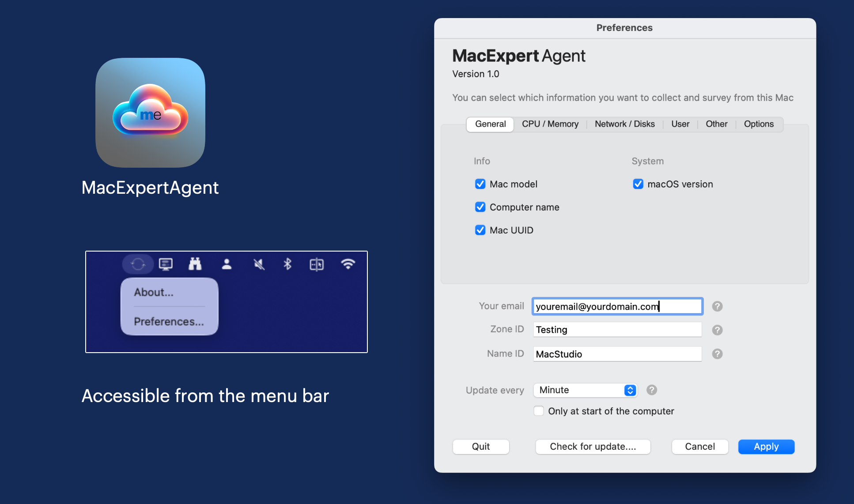Click the binoculars icon in menu bar
The image size is (854, 504).
click(x=195, y=264)
